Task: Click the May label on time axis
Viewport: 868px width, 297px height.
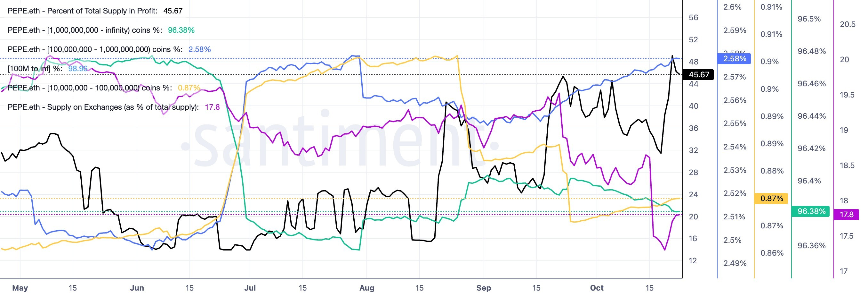Action: pyautogui.click(x=20, y=288)
